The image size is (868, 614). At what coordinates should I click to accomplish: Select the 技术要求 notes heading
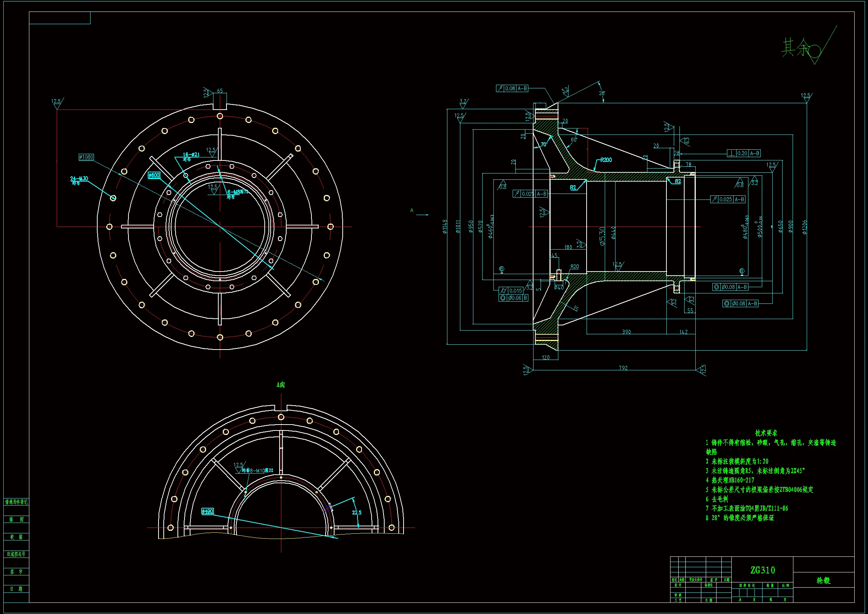[x=766, y=433]
